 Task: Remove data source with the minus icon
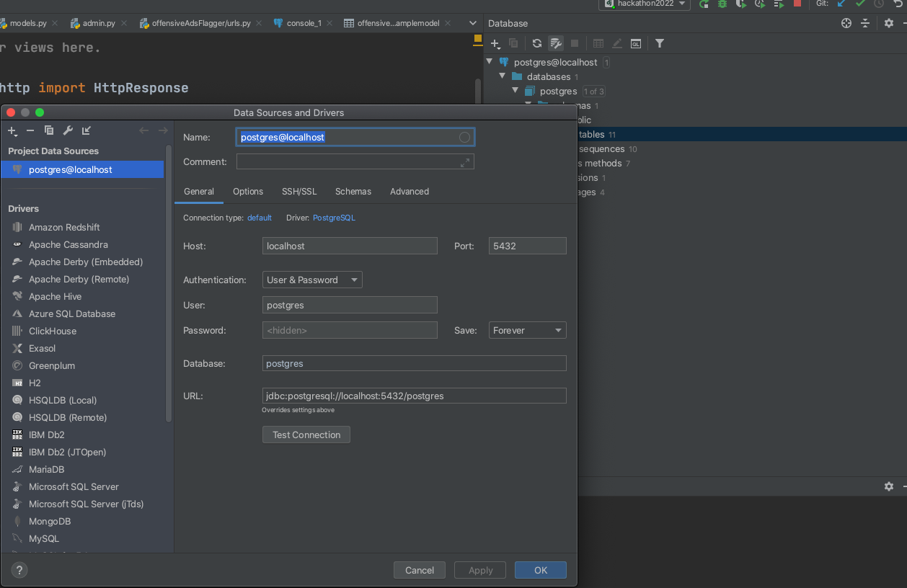click(x=30, y=130)
